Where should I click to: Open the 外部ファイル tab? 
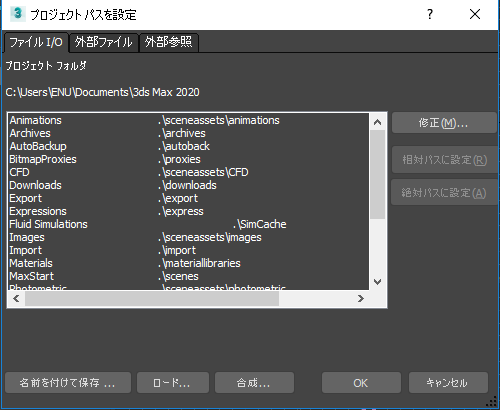(104, 42)
